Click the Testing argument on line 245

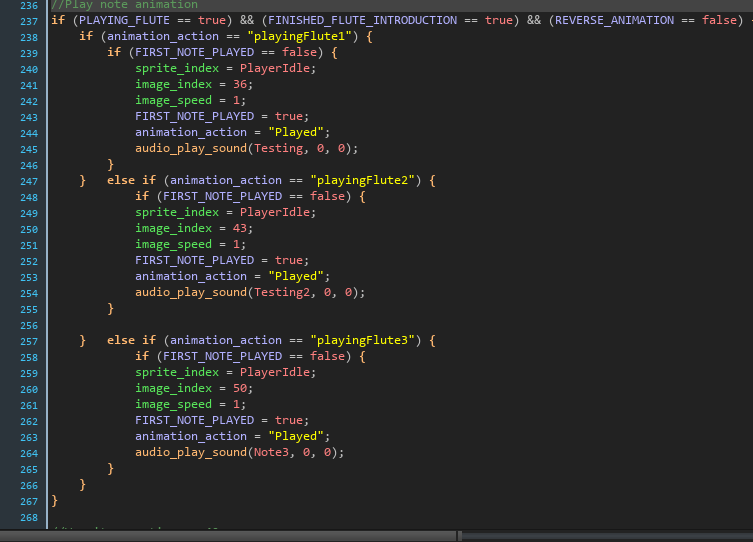point(279,148)
